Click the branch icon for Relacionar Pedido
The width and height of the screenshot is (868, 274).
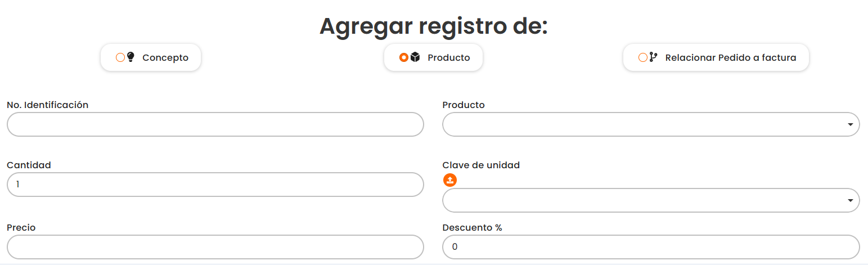coord(653,57)
